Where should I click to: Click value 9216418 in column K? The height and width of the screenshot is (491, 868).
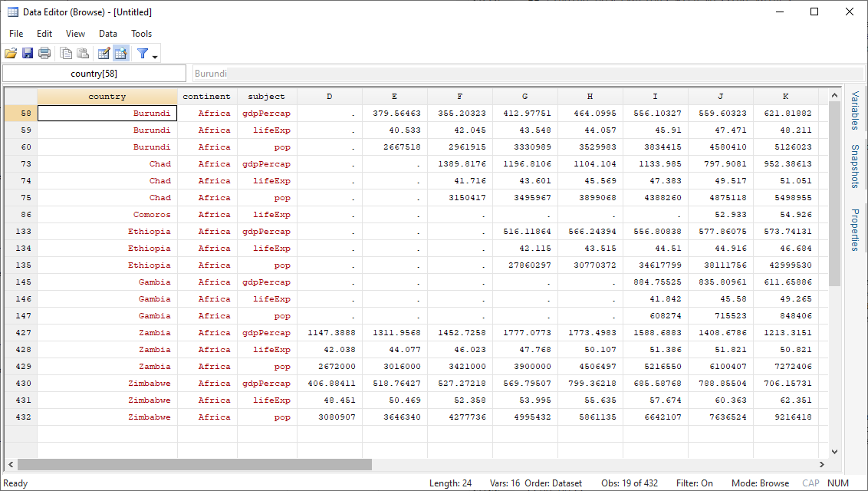click(x=785, y=417)
